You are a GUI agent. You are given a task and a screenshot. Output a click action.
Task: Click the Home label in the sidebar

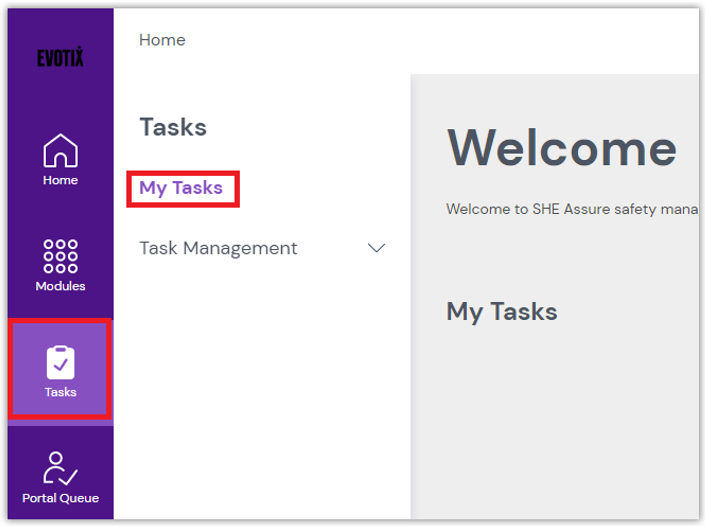tap(60, 181)
